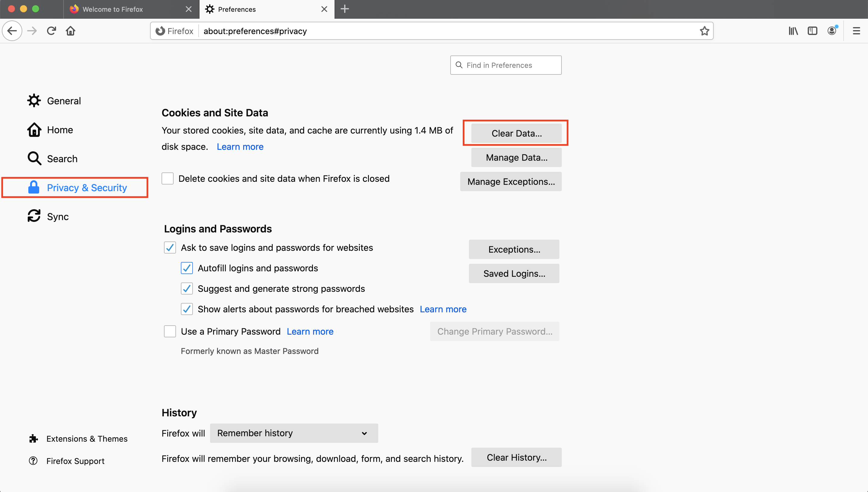Open Learn more about Primary Password
The width and height of the screenshot is (868, 492).
coord(310,332)
